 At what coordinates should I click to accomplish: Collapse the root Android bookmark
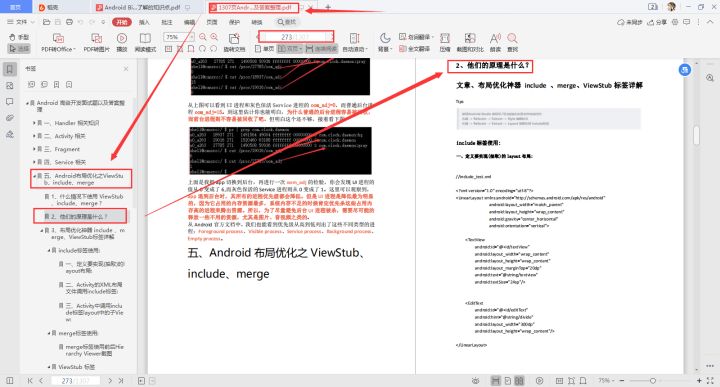(x=27, y=103)
